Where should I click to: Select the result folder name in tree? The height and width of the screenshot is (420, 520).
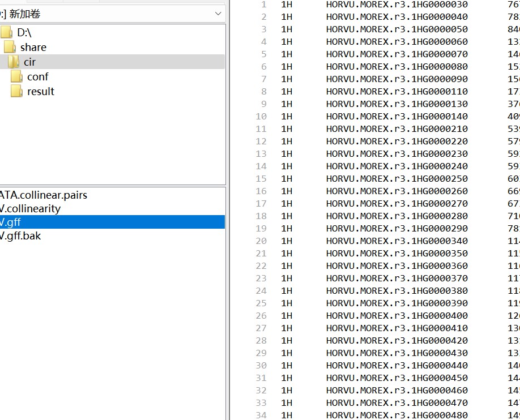[41, 91]
